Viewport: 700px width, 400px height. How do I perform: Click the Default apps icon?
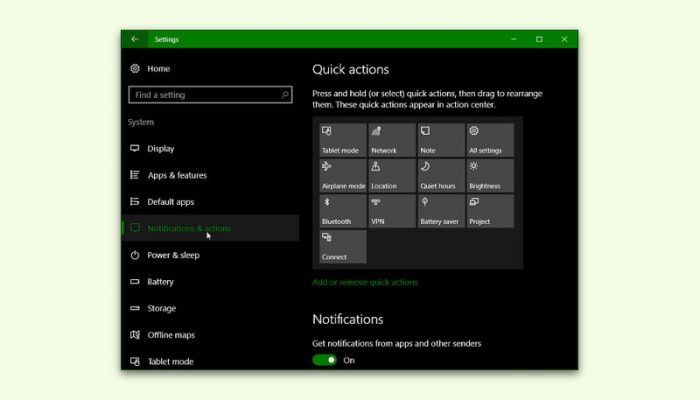click(x=134, y=201)
